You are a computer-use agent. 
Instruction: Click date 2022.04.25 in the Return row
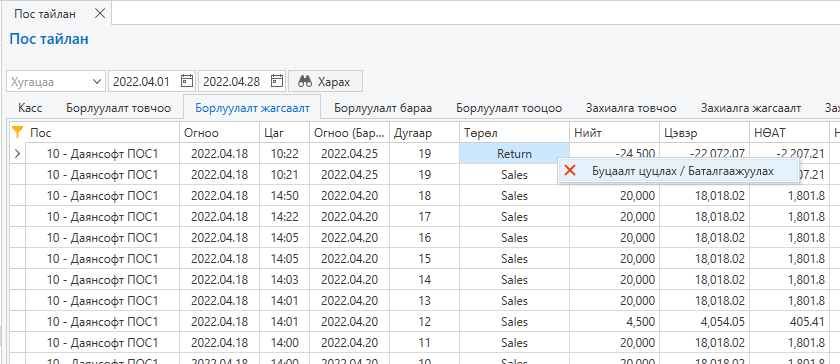pos(349,154)
